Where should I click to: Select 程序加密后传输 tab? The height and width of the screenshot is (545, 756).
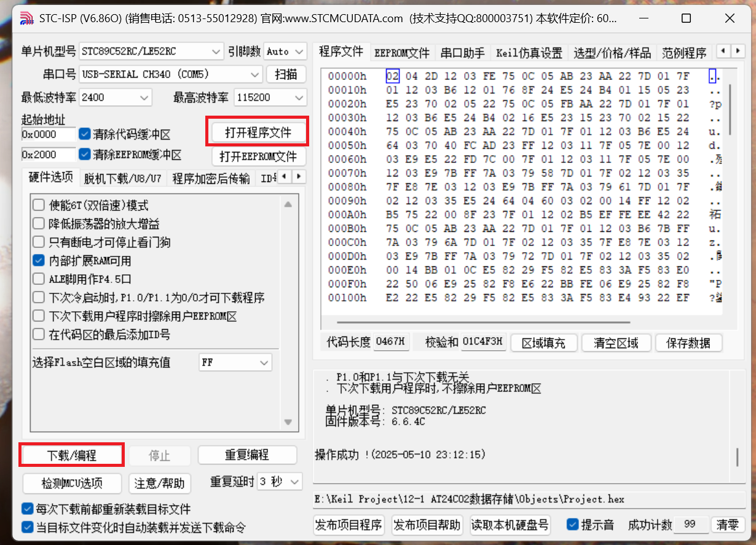211,178
